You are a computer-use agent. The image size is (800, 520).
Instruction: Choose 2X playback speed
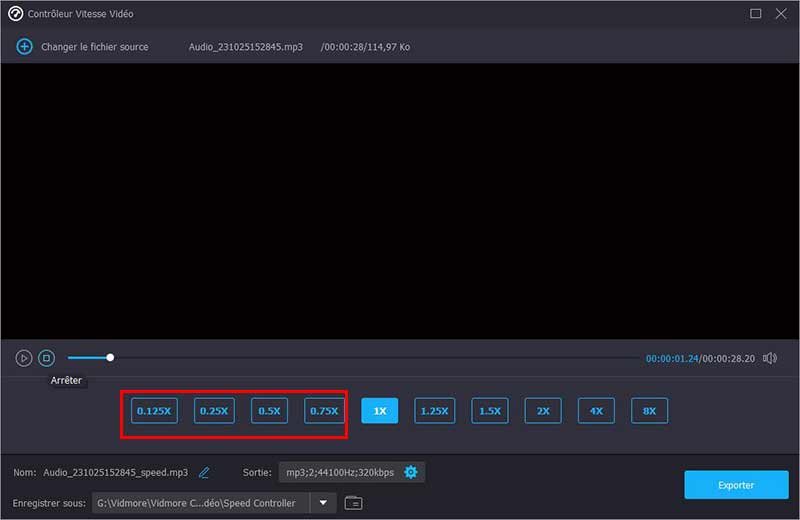[x=543, y=410]
